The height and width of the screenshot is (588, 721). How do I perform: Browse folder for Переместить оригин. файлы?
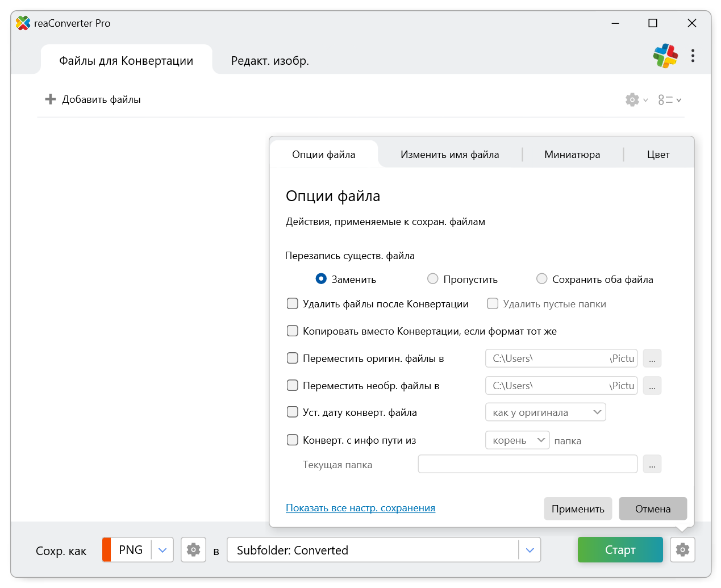click(x=652, y=358)
